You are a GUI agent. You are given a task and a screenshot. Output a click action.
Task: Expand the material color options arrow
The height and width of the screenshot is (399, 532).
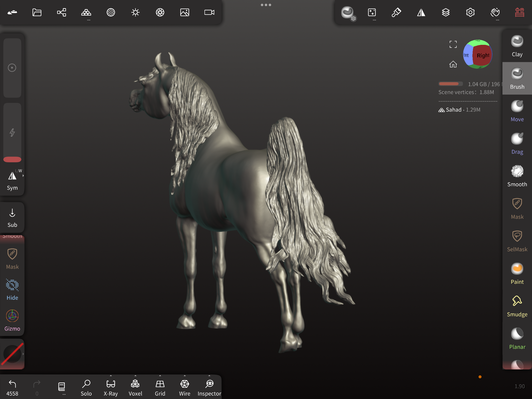point(23,354)
